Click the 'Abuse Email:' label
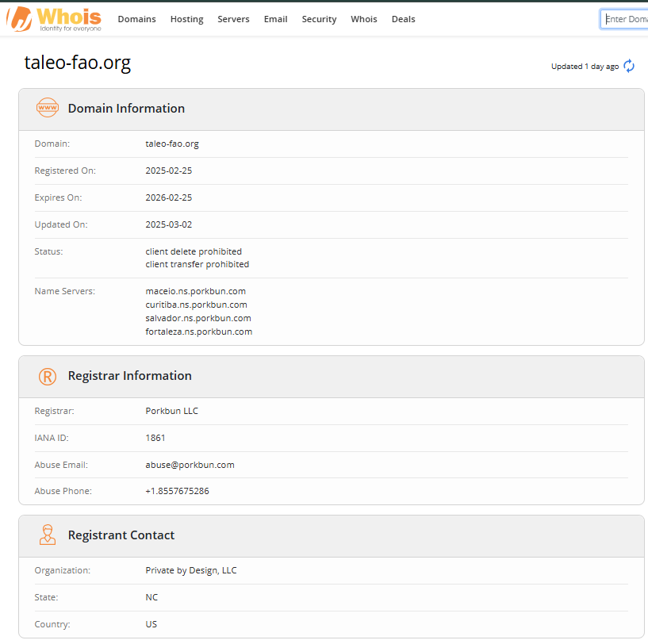 tap(61, 465)
